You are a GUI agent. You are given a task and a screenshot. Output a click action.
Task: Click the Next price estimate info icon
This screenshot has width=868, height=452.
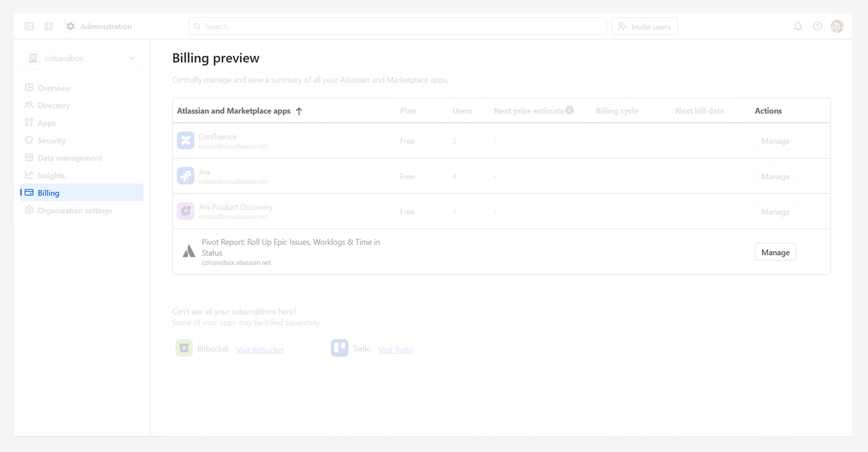tap(569, 110)
